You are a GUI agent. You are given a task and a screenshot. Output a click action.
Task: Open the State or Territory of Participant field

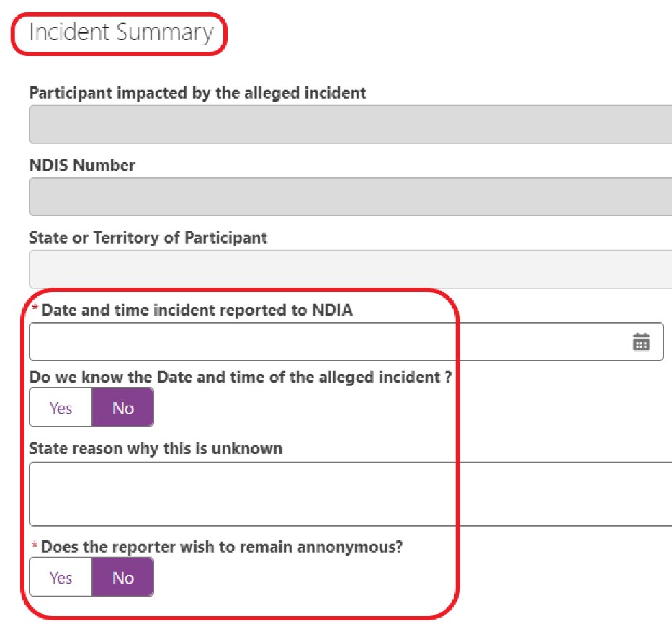tap(351, 269)
